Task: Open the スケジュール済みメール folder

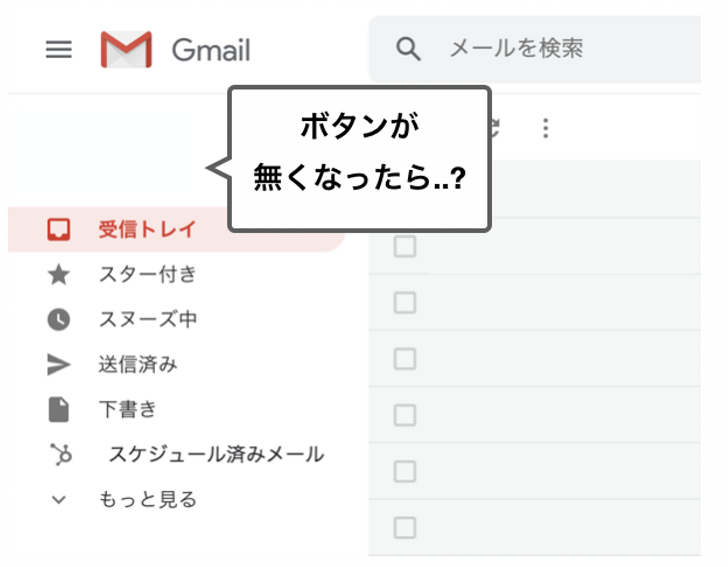Action: 216,454
